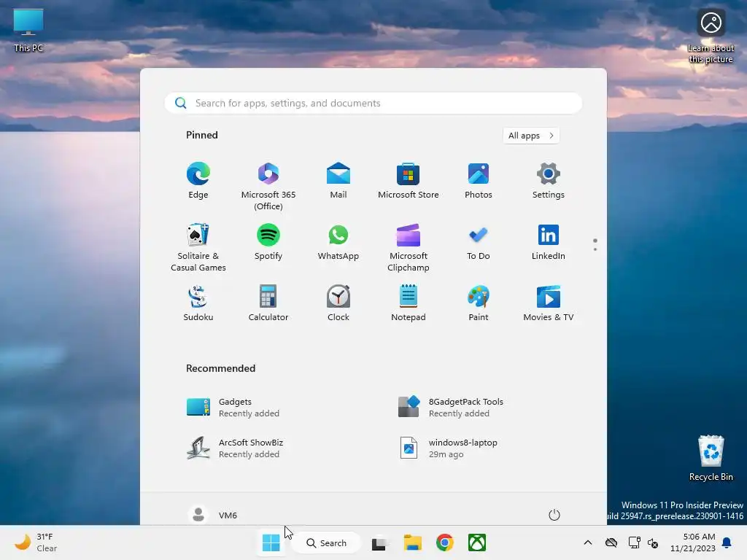
Task: Open the clock and date flyout
Action: 693,542
